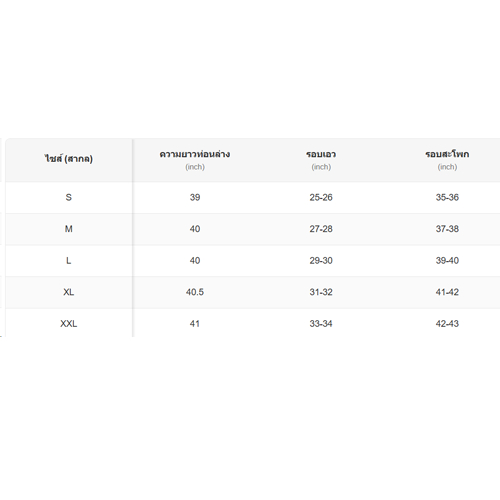Click the waist value 27-28 cell

click(x=321, y=229)
